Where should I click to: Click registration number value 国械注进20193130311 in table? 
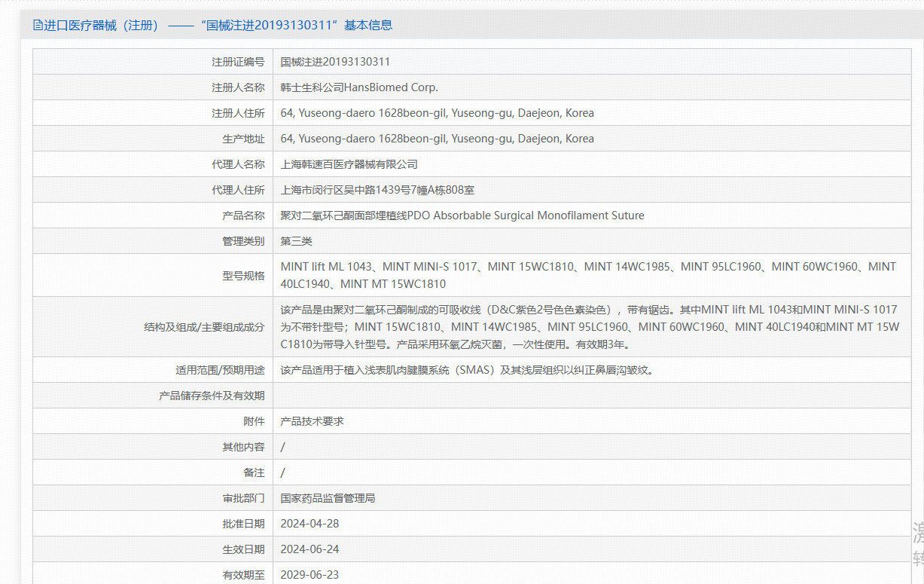335,62
